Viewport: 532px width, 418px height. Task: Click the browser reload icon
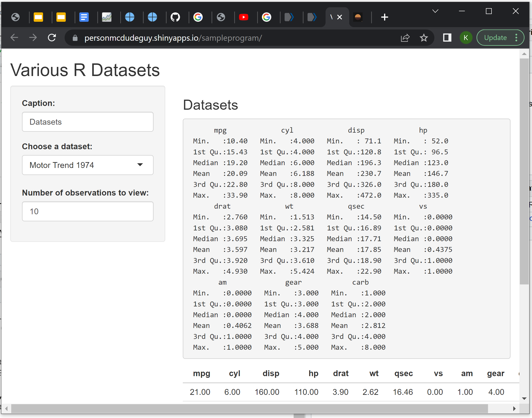[x=52, y=38]
